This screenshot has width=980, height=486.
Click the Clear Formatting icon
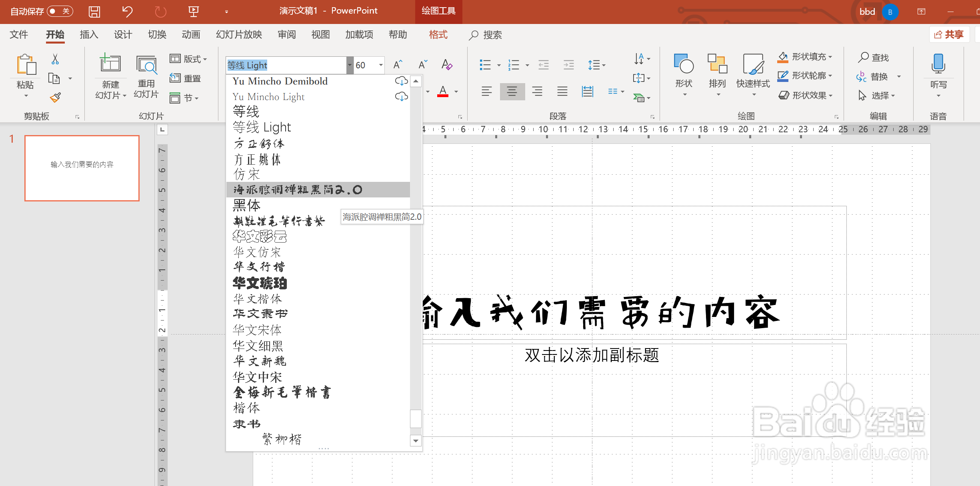point(447,65)
